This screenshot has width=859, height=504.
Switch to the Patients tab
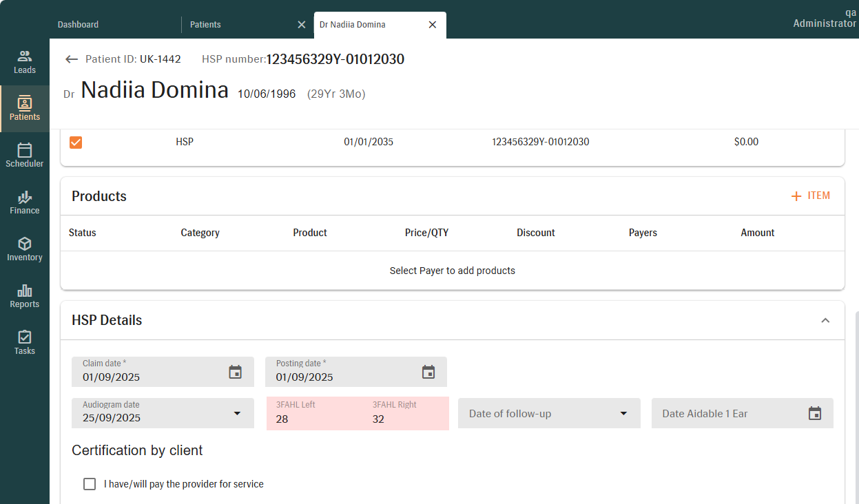[206, 25]
